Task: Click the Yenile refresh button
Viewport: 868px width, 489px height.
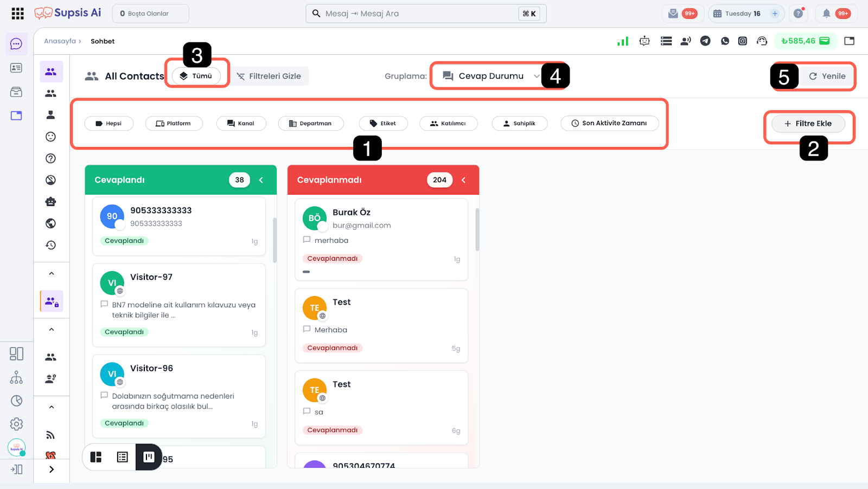Action: click(827, 76)
